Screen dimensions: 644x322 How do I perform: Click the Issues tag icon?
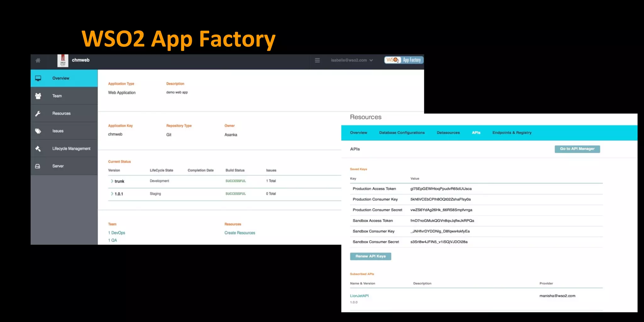pyautogui.click(x=38, y=131)
